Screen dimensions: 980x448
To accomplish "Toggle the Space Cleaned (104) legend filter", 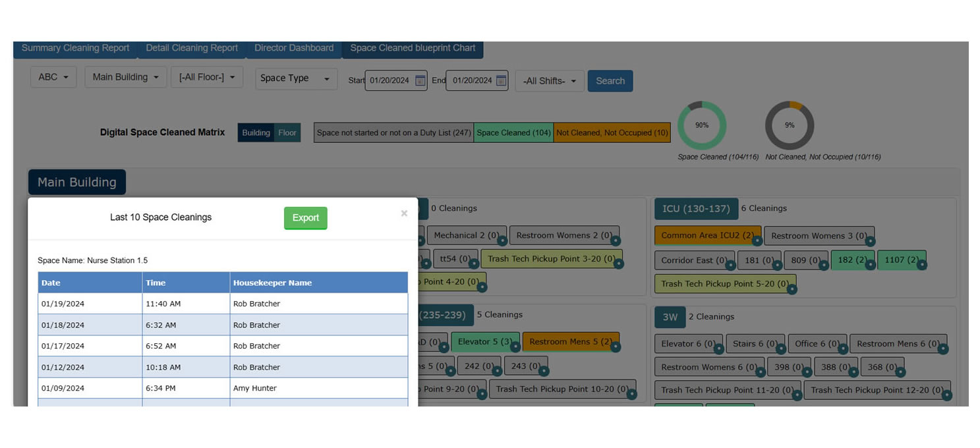I will coord(513,132).
